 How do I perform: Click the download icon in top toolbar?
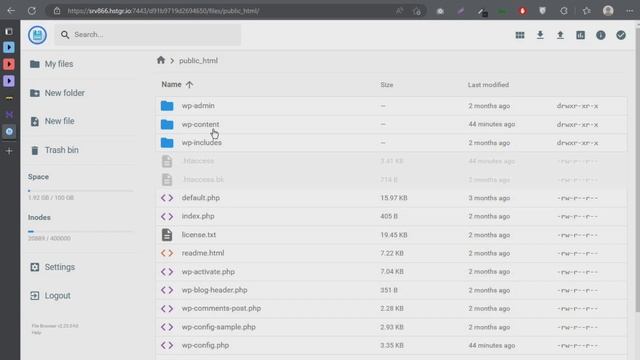540,35
